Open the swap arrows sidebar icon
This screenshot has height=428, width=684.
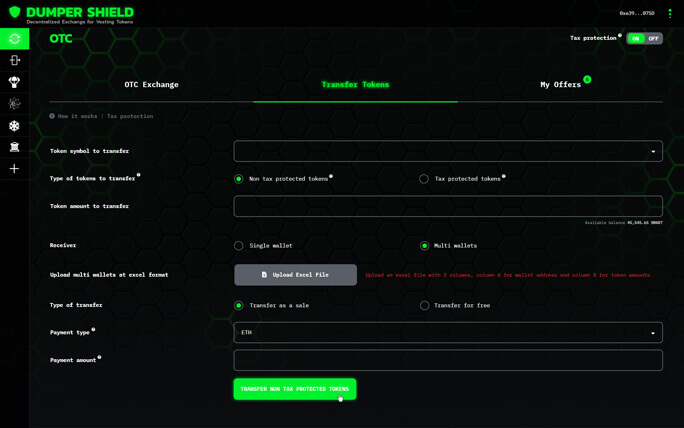14,39
